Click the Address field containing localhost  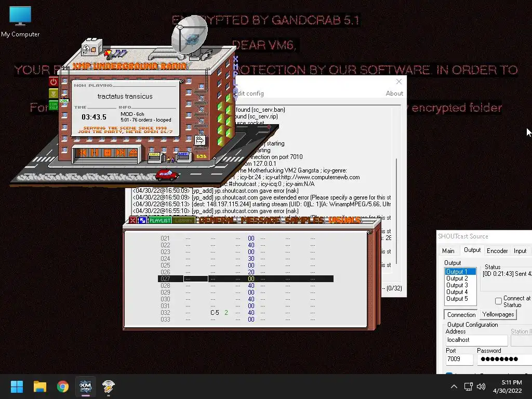(x=476, y=340)
